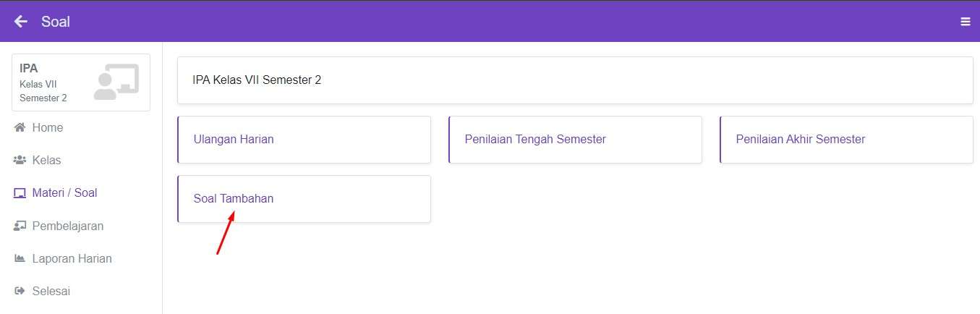Click the Pembelajaran teacher icon
Screen dimensions: 980x314
click(x=20, y=226)
